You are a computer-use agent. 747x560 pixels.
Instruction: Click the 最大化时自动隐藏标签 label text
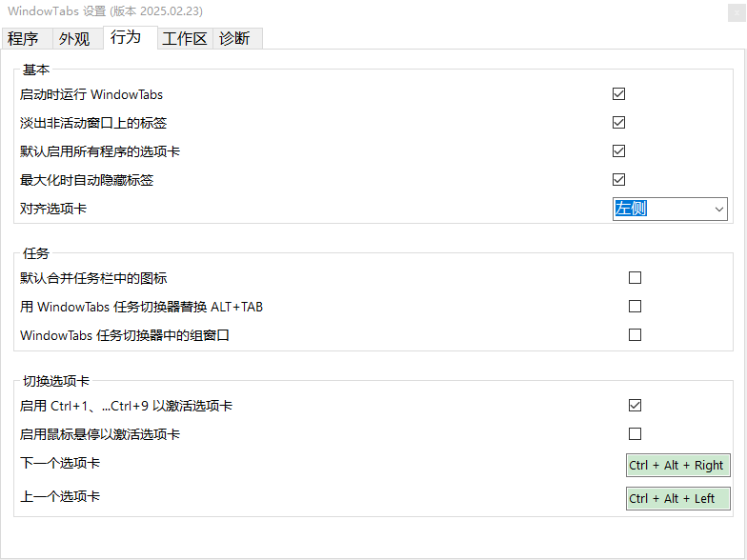tap(87, 180)
